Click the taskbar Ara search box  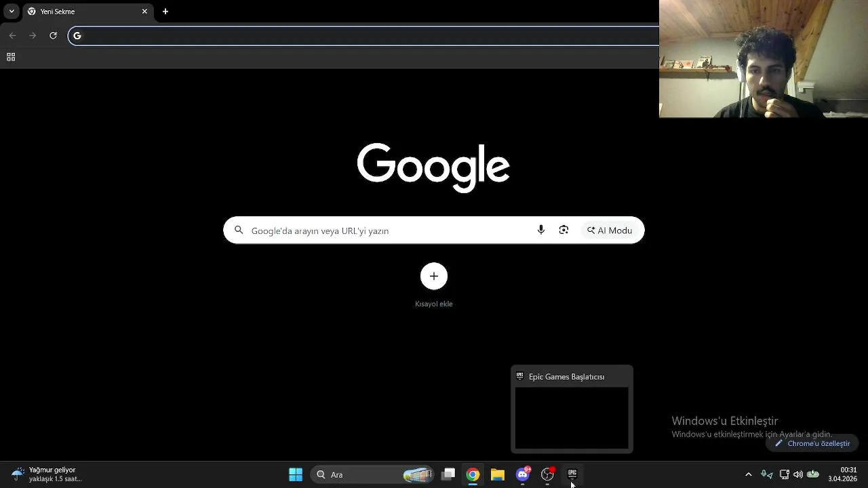pos(372,474)
